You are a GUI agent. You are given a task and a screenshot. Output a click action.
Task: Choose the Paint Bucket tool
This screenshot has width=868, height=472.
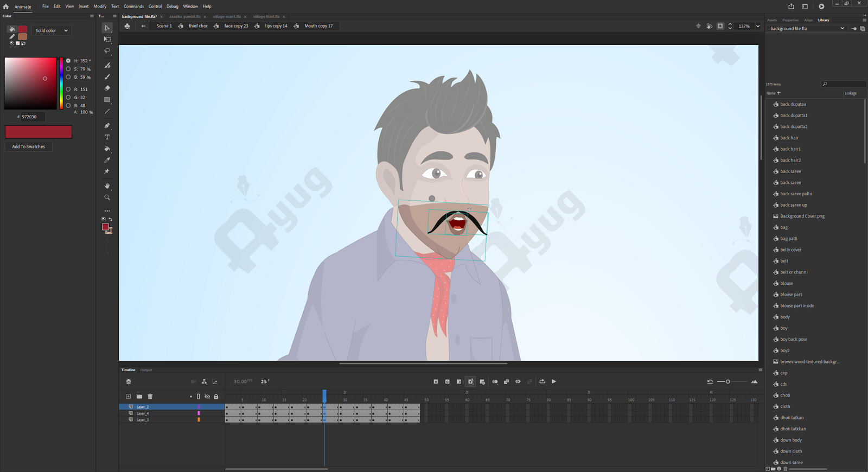[x=107, y=149]
